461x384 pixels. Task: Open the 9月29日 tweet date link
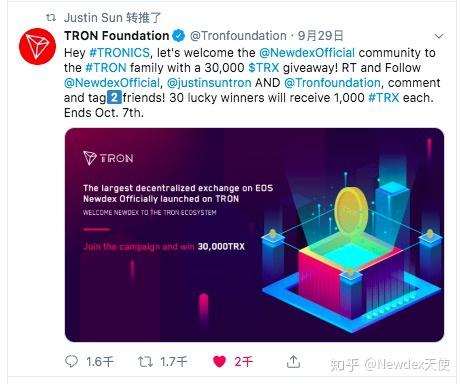click(x=320, y=36)
